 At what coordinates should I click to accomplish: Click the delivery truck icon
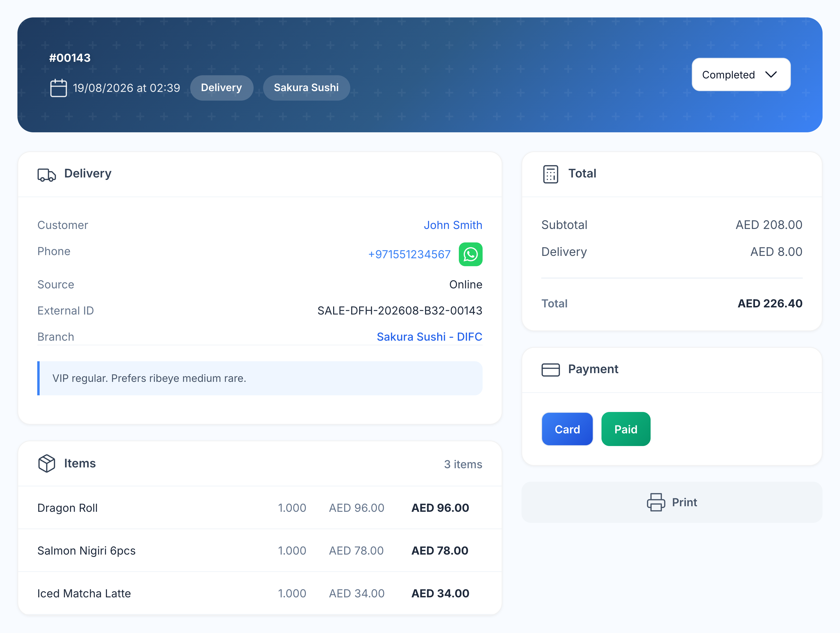(x=46, y=174)
